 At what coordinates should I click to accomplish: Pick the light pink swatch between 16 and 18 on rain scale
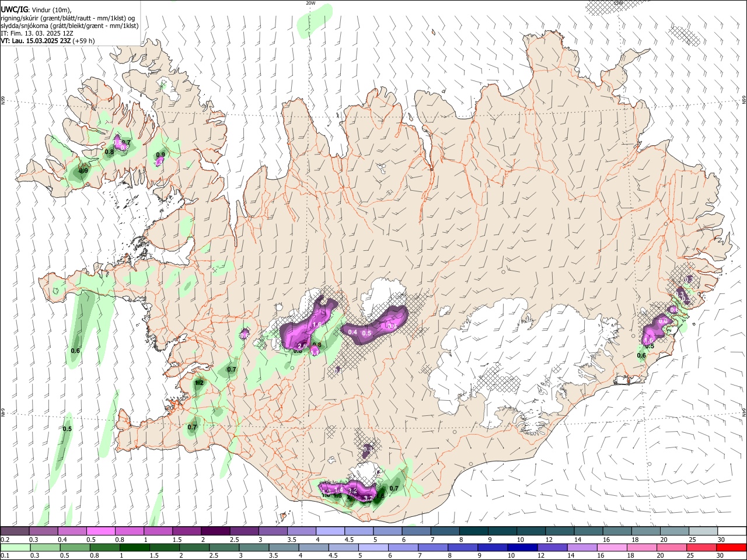(611, 548)
